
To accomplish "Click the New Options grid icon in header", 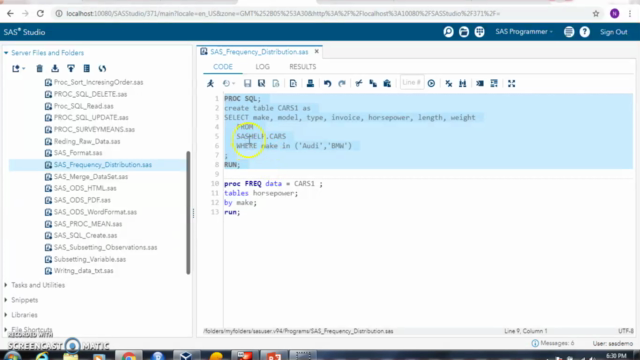I will tap(479, 31).
